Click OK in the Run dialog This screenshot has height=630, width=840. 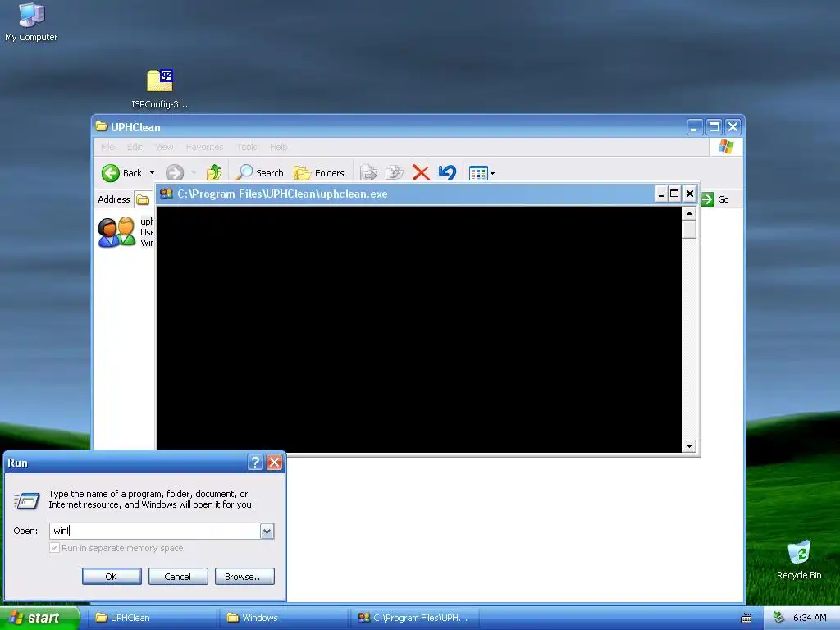click(x=112, y=577)
